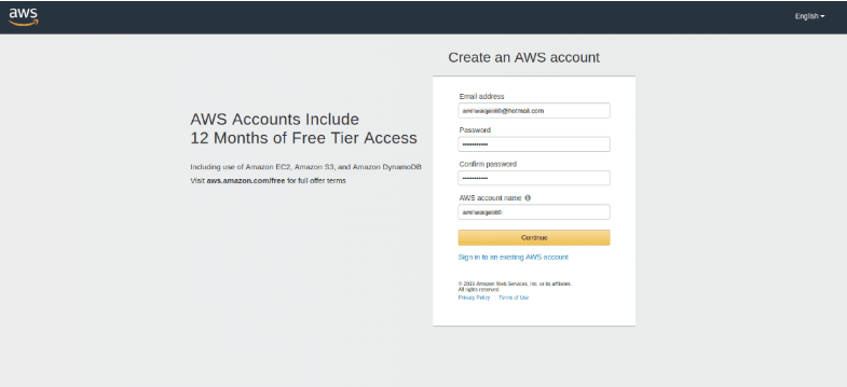Click the Email address label

click(482, 96)
